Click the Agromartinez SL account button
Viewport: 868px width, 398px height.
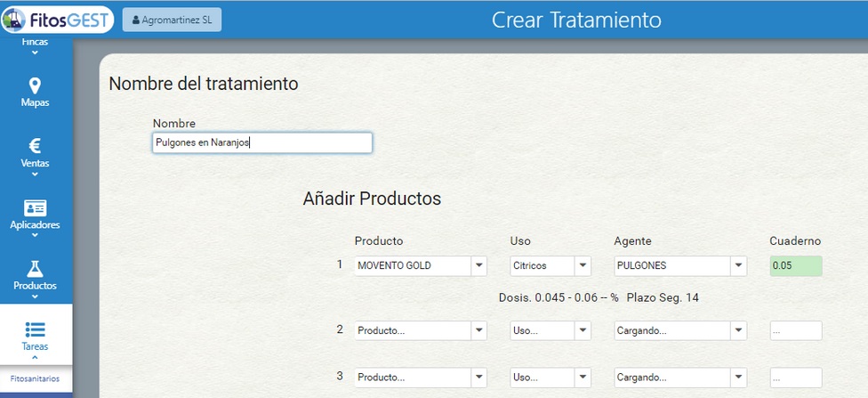tap(172, 20)
